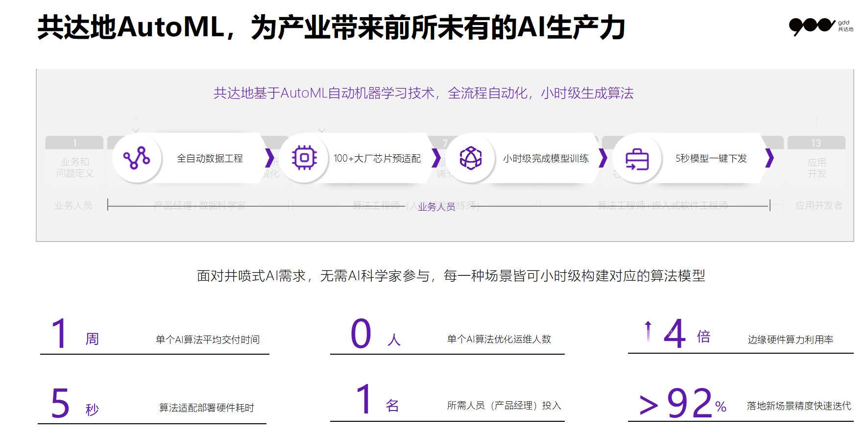Select the 5秒模型一键下发 step label
The height and width of the screenshot is (436, 868).
coord(711,158)
